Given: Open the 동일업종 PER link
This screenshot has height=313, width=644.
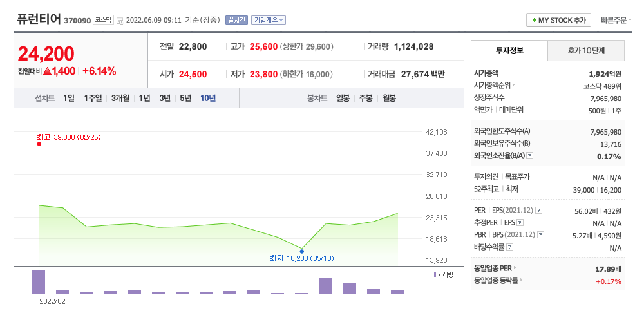Looking at the screenshot, I should pos(493,268).
